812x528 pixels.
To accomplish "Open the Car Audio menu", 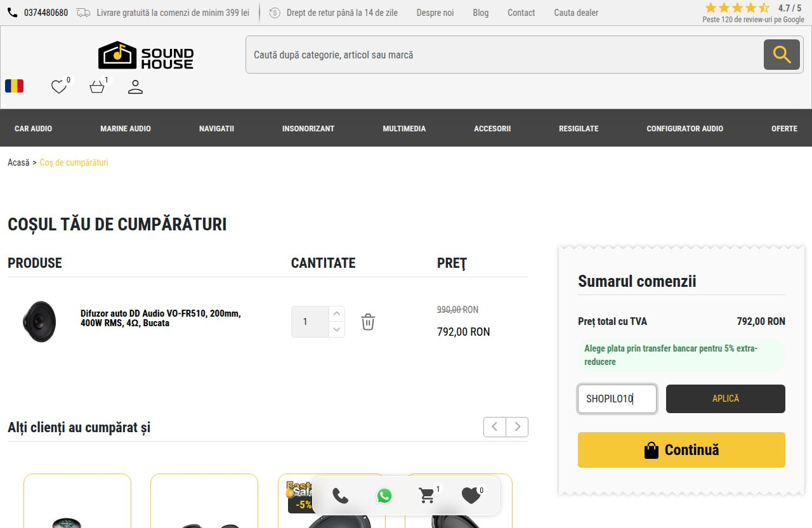I will pos(34,128).
